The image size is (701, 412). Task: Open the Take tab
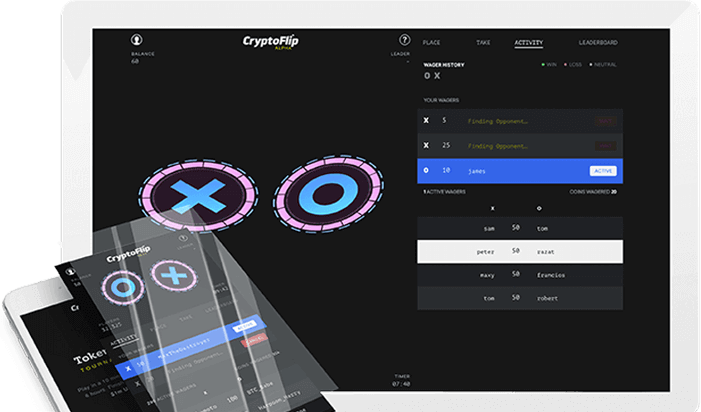click(x=483, y=43)
